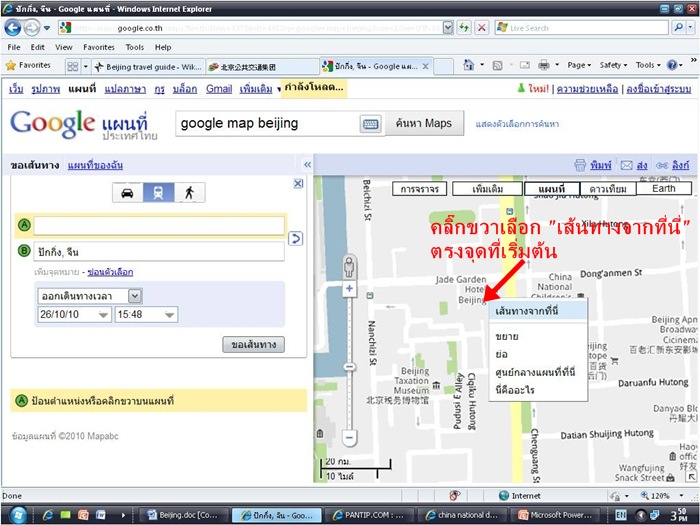Screen dimensions: 700x525
Task: Switch map view to Earth
Action: pyautogui.click(x=663, y=188)
